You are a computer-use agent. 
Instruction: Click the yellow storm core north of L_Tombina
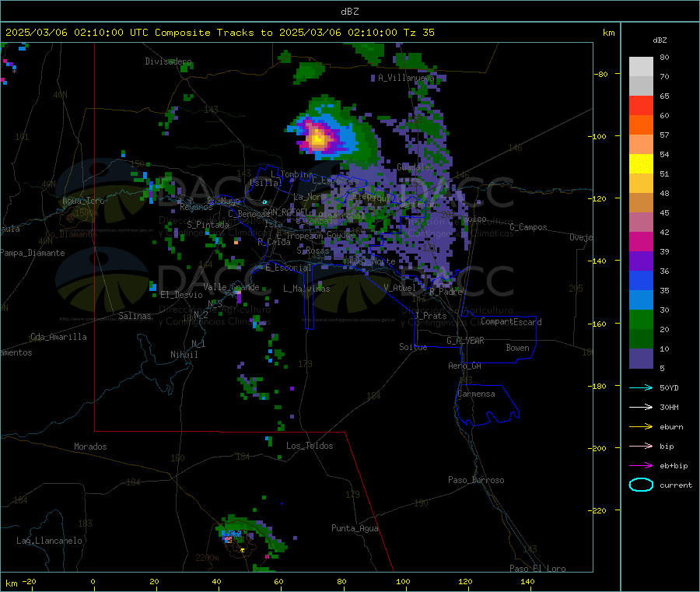click(x=318, y=138)
